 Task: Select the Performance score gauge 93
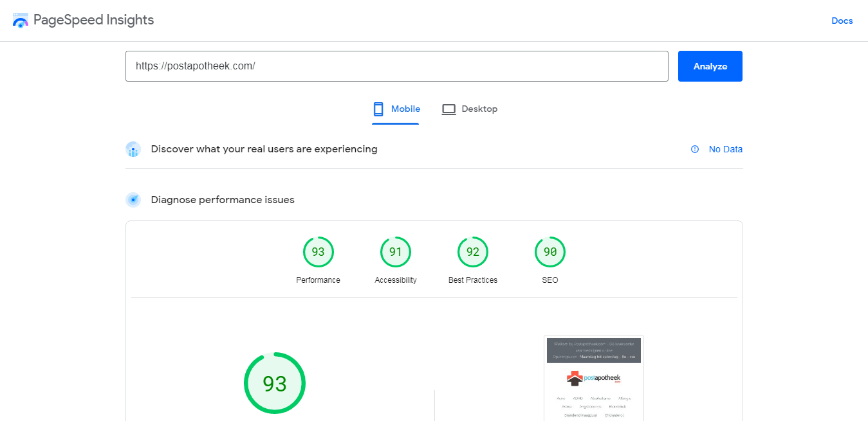[x=318, y=252]
